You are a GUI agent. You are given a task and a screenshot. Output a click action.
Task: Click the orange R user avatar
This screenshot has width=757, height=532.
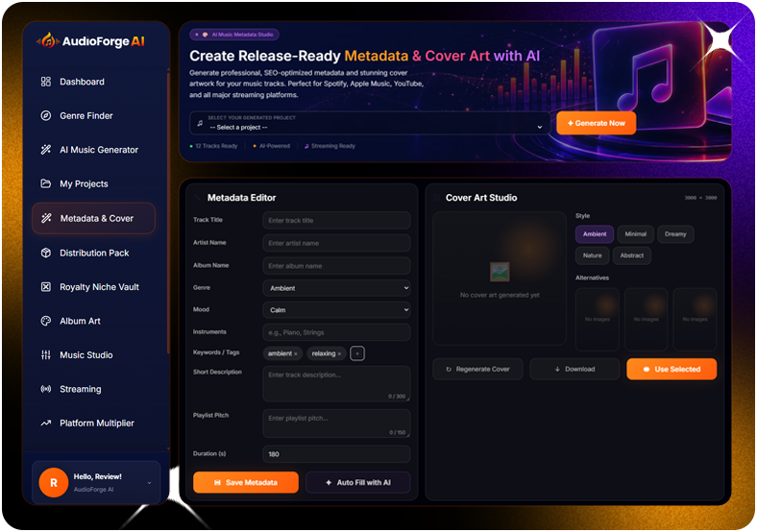click(54, 482)
